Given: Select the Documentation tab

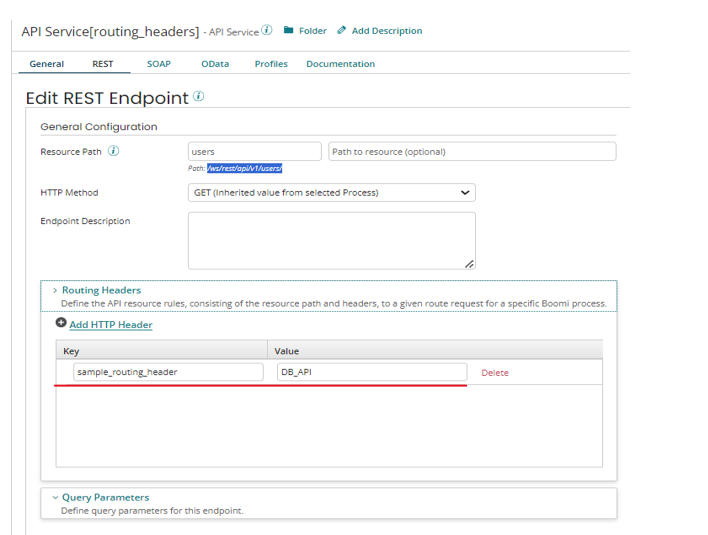Looking at the screenshot, I should coord(340,64).
